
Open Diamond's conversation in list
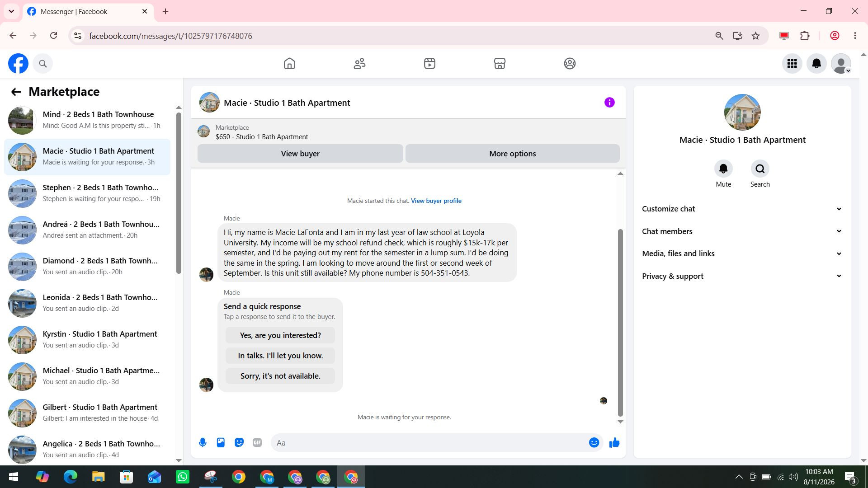coord(87,267)
